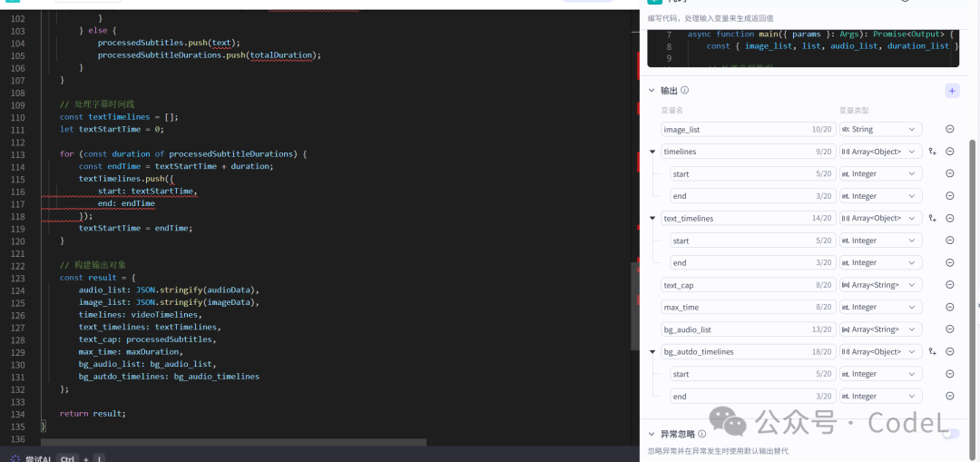Open the bg_autdo_timelines Array<Object> type dropdown
980x462 pixels.
(880, 351)
